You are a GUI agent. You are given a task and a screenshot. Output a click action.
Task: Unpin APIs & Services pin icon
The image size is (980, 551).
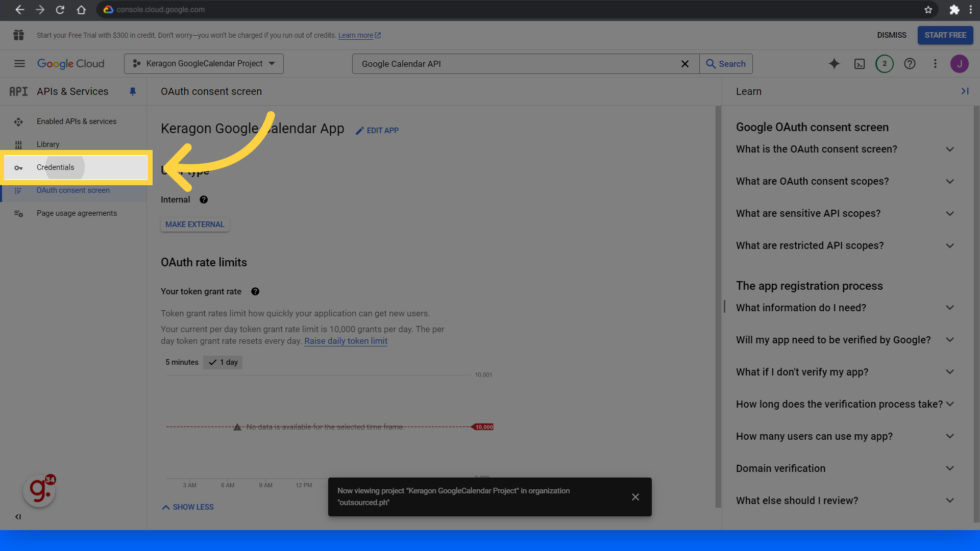[133, 91]
